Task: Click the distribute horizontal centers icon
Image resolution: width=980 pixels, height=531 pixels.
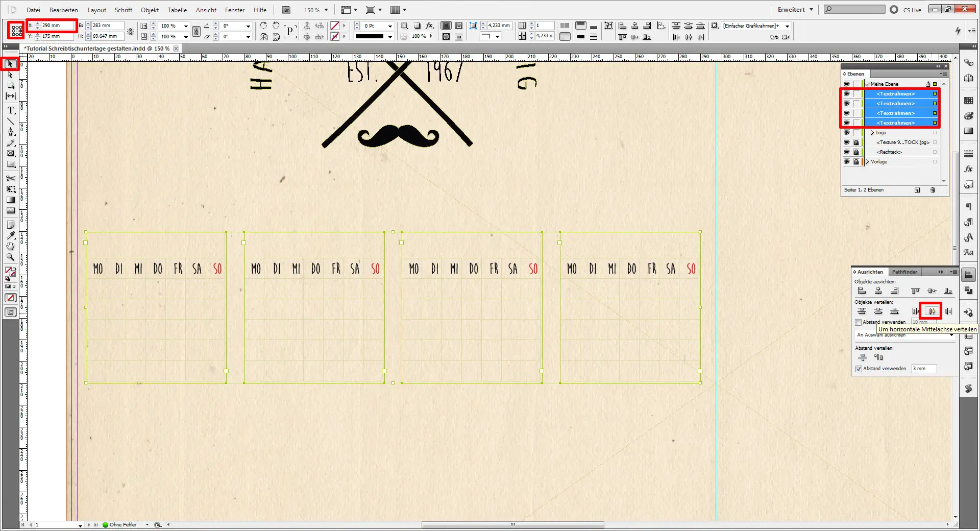Action: tap(932, 311)
